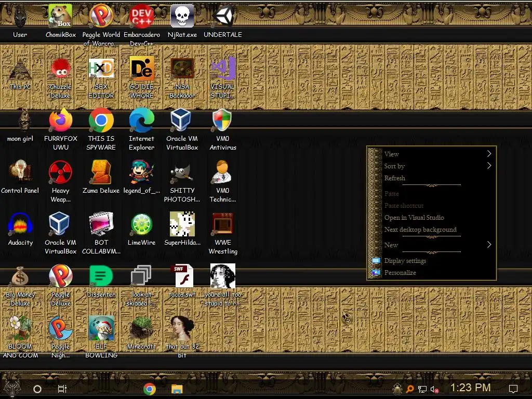Choose Refresh from the context menu
The height and width of the screenshot is (399, 532).
[x=432, y=178]
